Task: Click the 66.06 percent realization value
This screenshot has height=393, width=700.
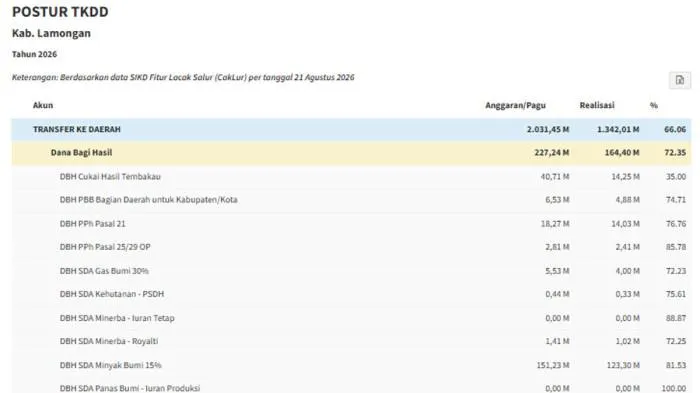Action: click(675, 130)
